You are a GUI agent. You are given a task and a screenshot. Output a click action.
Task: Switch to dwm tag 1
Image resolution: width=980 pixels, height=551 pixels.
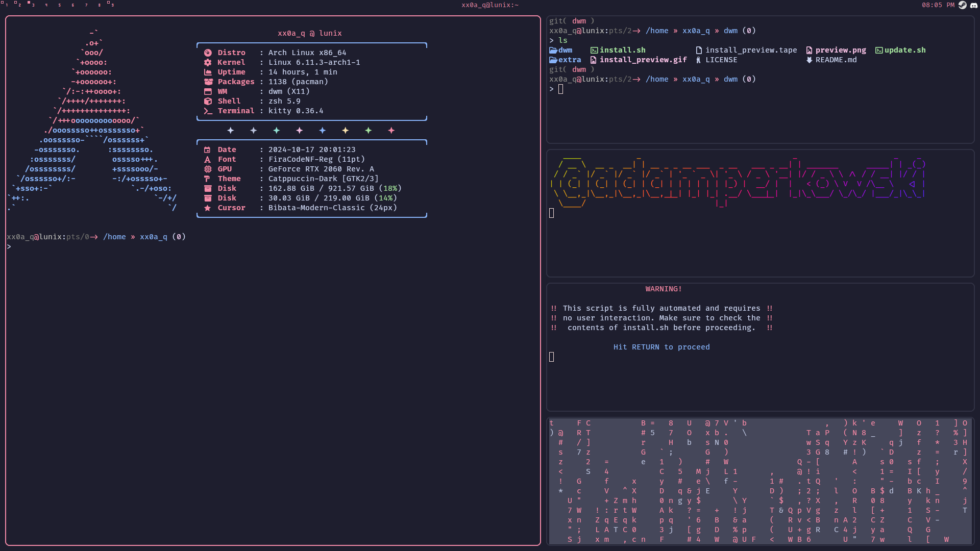(5, 4)
